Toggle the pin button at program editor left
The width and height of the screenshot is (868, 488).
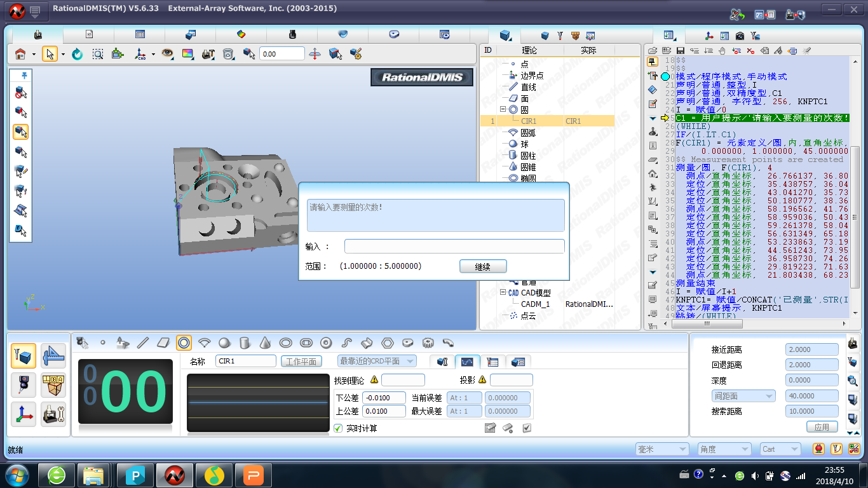point(653,62)
